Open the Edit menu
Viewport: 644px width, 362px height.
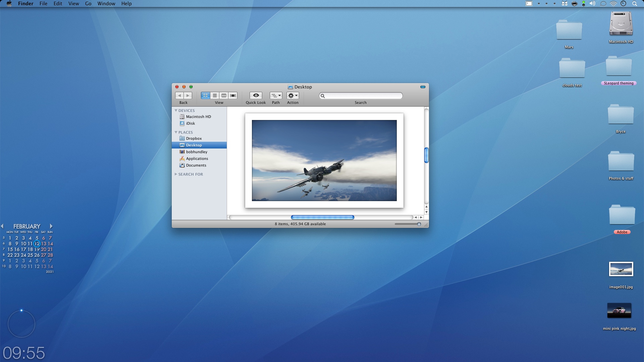coord(58,4)
